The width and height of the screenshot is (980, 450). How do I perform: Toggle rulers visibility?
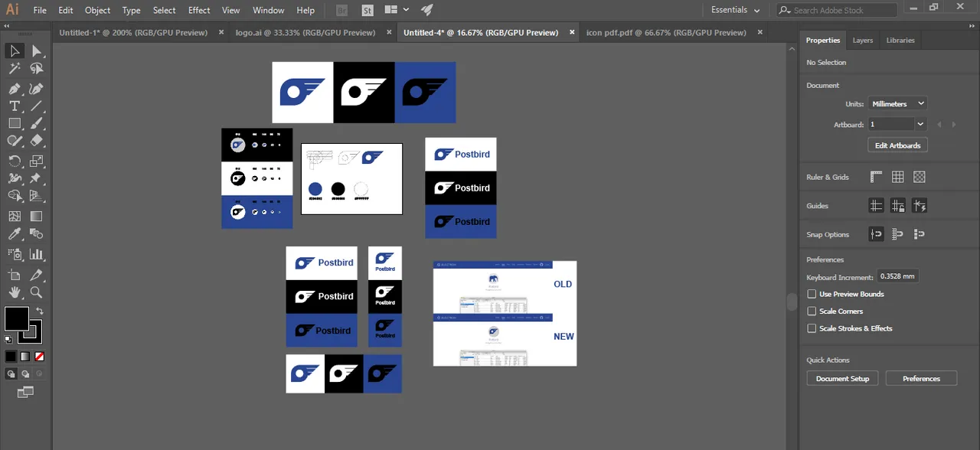click(x=877, y=177)
